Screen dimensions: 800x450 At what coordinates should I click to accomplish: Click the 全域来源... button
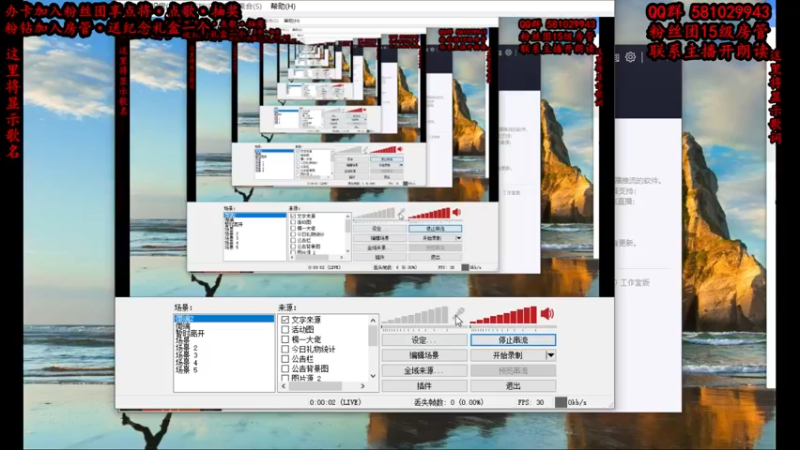(424, 370)
